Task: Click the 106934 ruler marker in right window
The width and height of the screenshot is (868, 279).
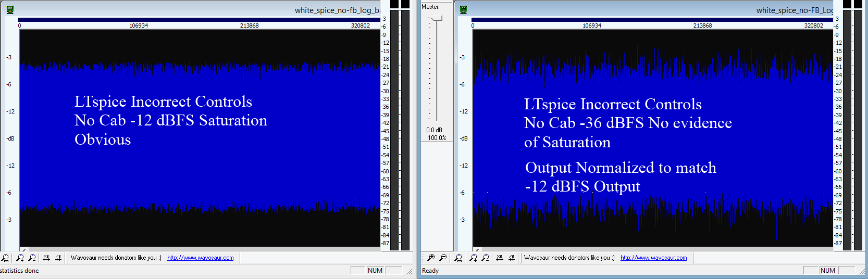Action: [592, 26]
